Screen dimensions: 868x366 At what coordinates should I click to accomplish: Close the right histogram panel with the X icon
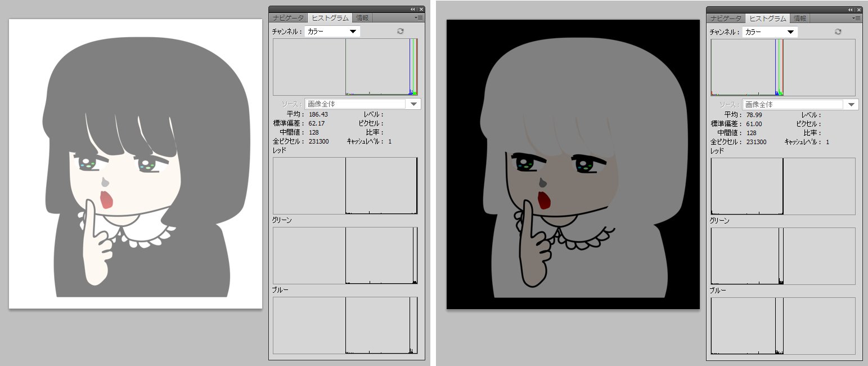click(x=858, y=9)
